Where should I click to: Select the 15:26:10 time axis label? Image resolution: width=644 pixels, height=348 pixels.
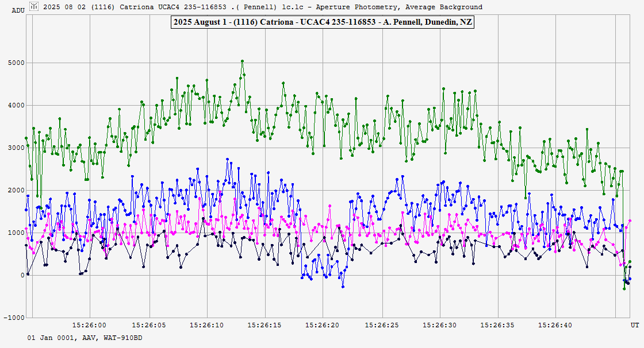(x=206, y=325)
